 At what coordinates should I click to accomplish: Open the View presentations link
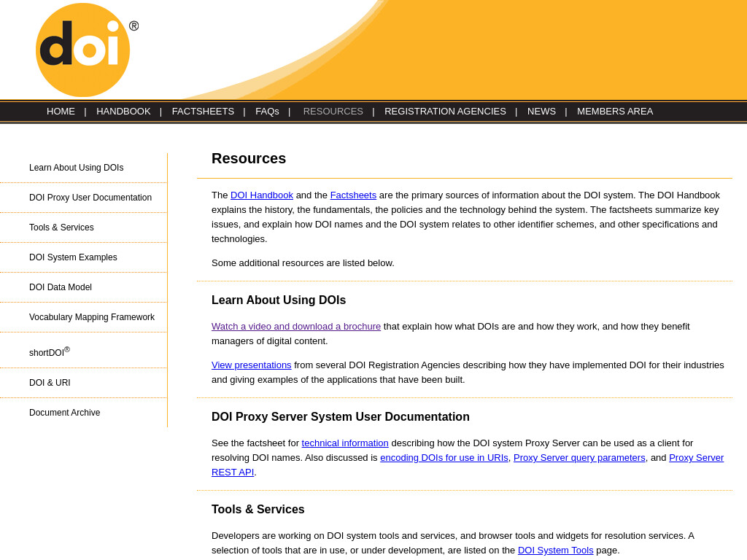(251, 365)
